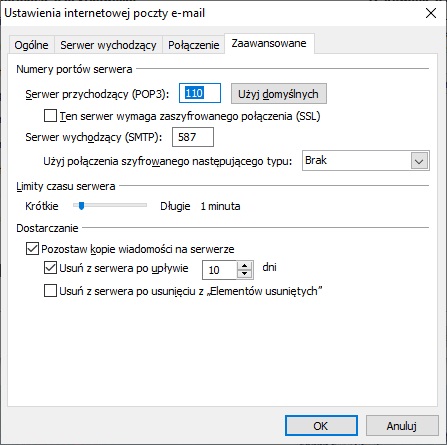Uncheck Pozostaw kopie wiadomości na serwerze
This screenshot has height=445, width=447.
(32, 249)
